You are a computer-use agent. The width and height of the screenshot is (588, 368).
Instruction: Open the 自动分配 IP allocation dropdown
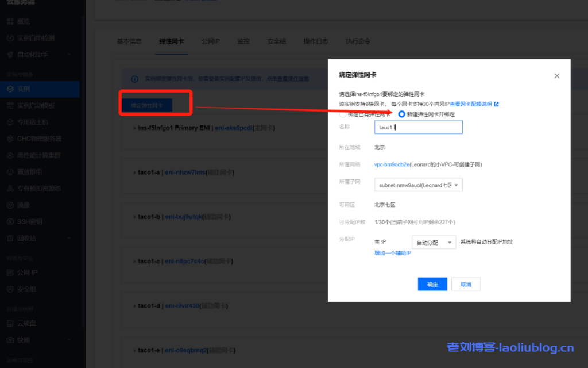(x=434, y=243)
